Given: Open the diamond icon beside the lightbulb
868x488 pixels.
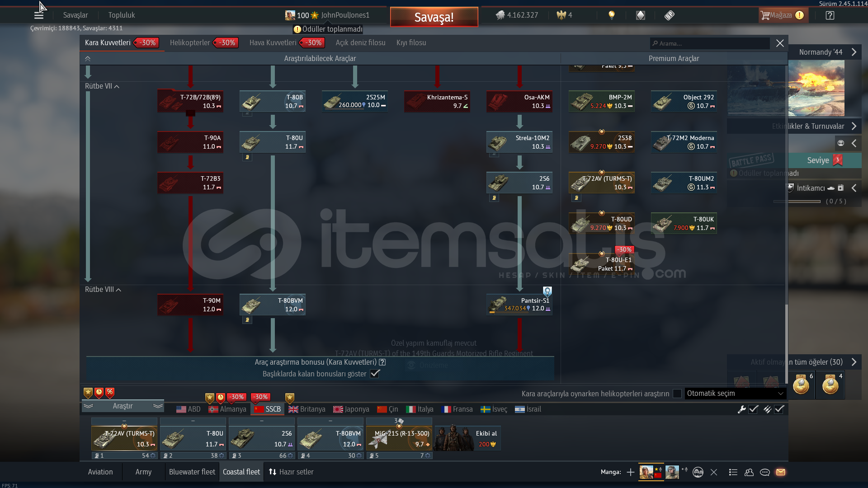Looking at the screenshot, I should pyautogui.click(x=641, y=15).
